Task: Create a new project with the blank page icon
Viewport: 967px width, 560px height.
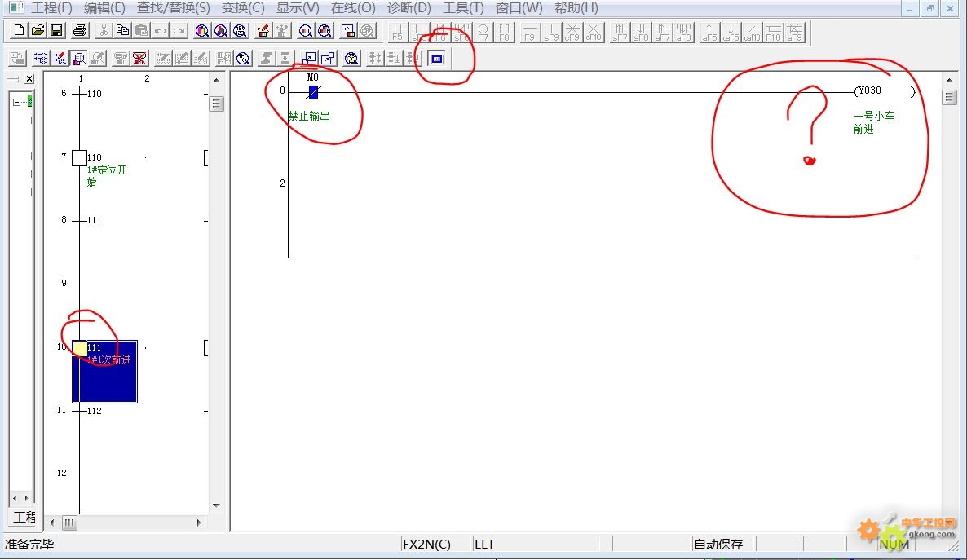Action: [x=19, y=30]
